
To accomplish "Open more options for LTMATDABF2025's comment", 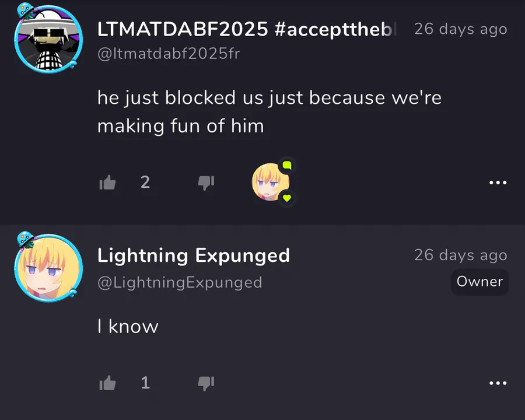I will 498,183.
